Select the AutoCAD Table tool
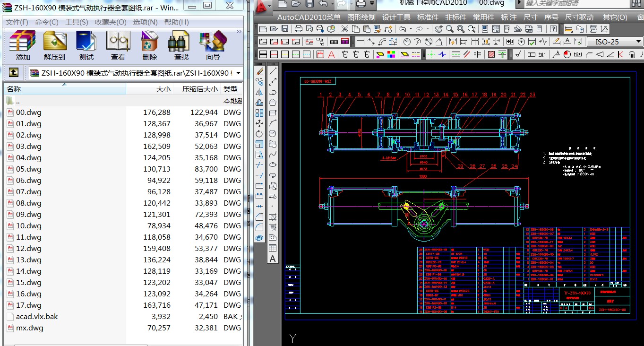644x346 pixels. coord(273,248)
